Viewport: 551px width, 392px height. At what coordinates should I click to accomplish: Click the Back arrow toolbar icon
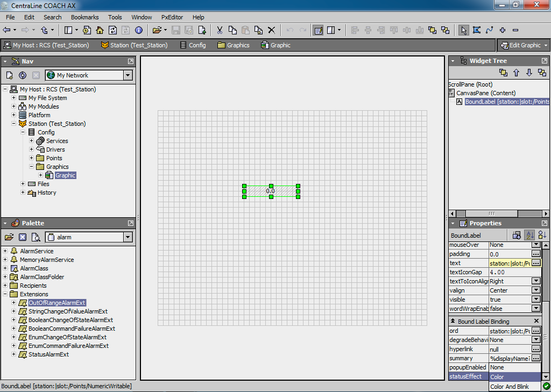click(6, 31)
